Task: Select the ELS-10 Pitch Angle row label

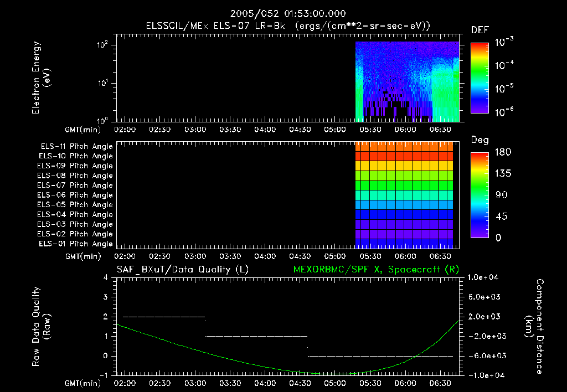Action: [76, 156]
